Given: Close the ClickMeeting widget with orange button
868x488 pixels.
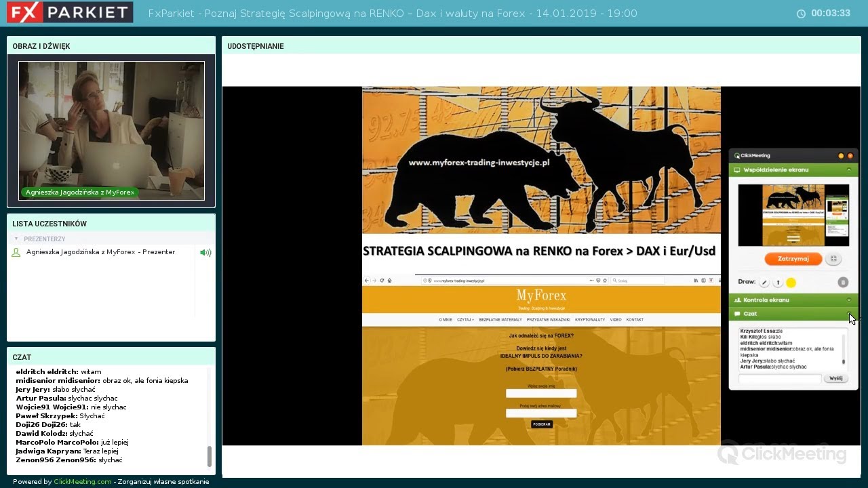Looking at the screenshot, I should pos(850,156).
